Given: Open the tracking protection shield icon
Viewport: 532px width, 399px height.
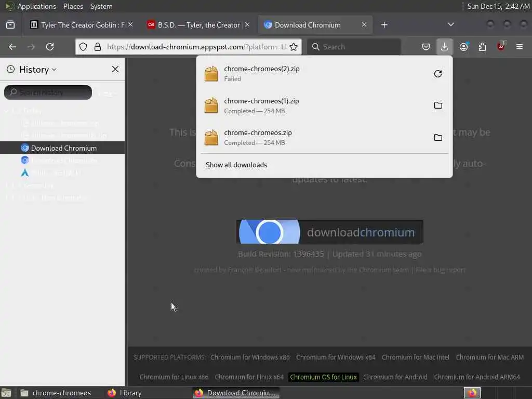Looking at the screenshot, I should pyautogui.click(x=83, y=47).
